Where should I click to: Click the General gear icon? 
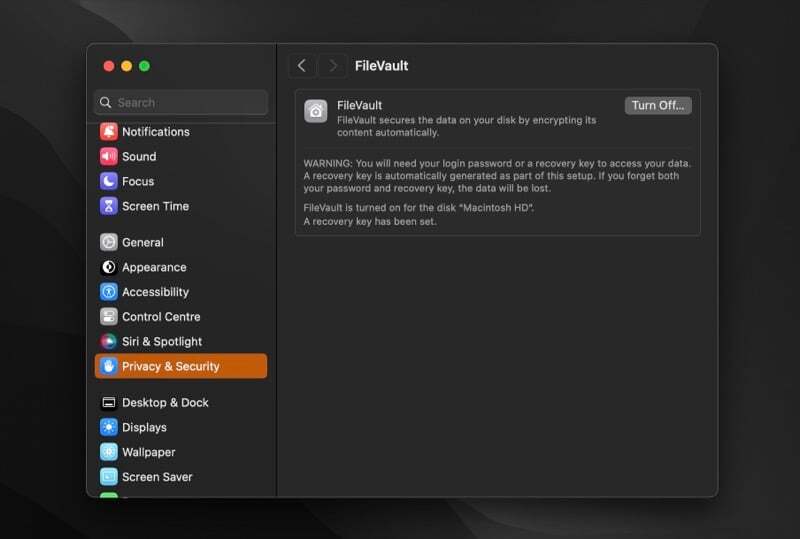pyautogui.click(x=109, y=242)
